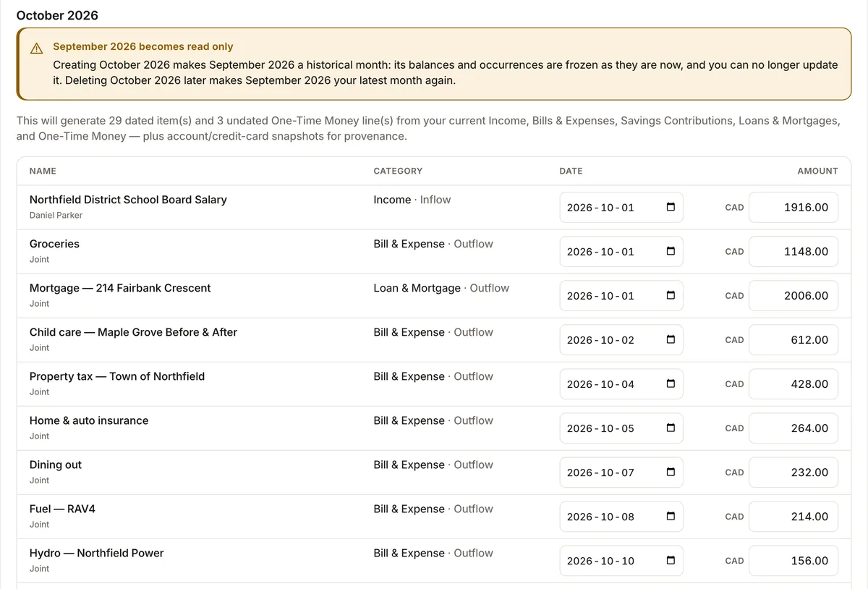The image size is (868, 589).
Task: Select the 'Fuel — RAV4' row name
Action: click(x=62, y=509)
